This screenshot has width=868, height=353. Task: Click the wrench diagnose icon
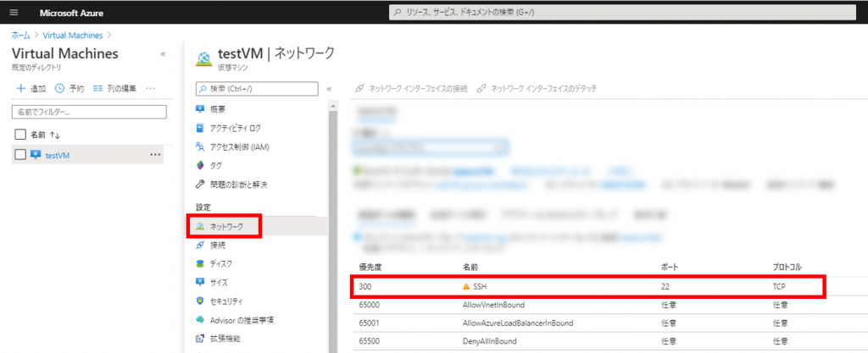200,185
